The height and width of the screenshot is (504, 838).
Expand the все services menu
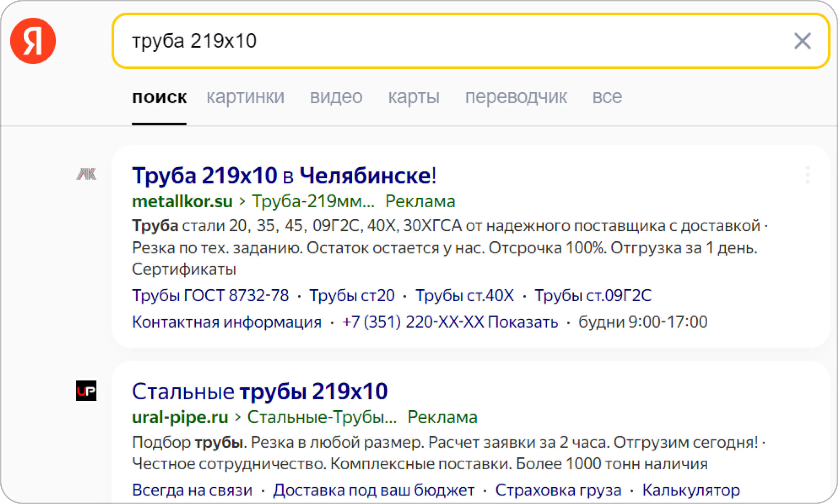607,97
